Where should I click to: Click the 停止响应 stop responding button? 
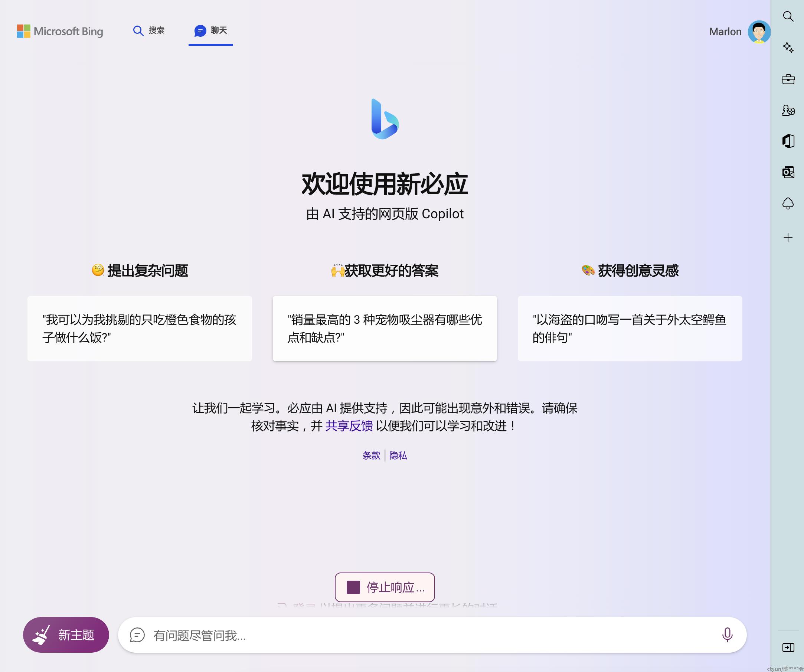click(x=385, y=587)
